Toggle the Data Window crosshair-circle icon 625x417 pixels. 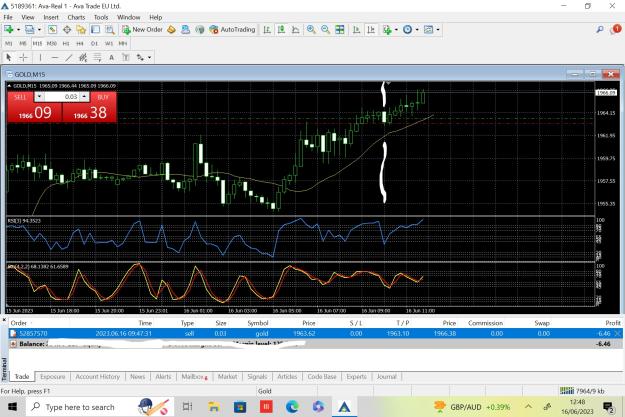(x=67, y=30)
